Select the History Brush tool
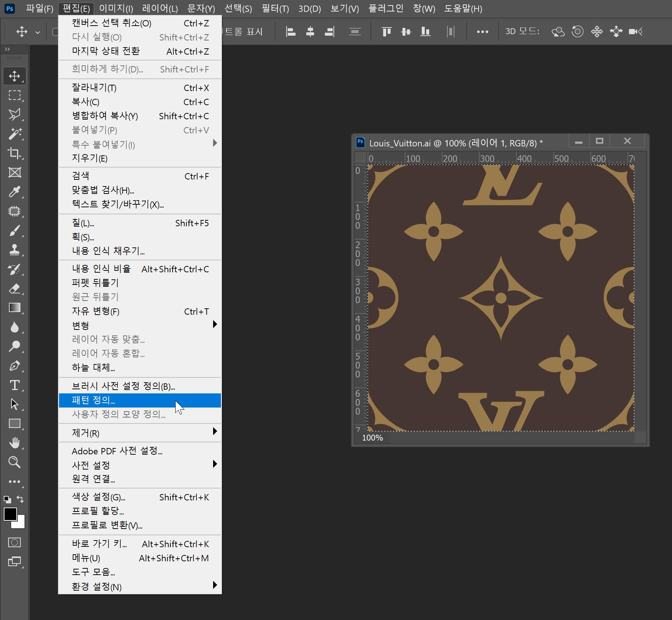This screenshot has height=620, width=672. coord(14,269)
